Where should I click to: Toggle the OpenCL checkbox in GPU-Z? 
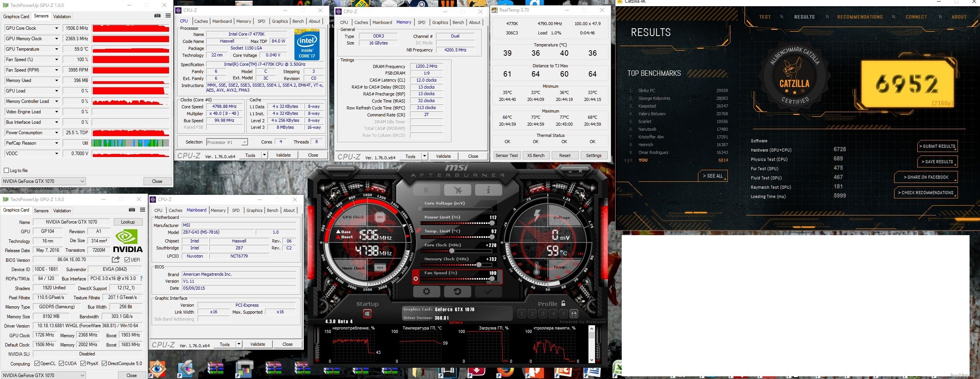[x=37, y=364]
